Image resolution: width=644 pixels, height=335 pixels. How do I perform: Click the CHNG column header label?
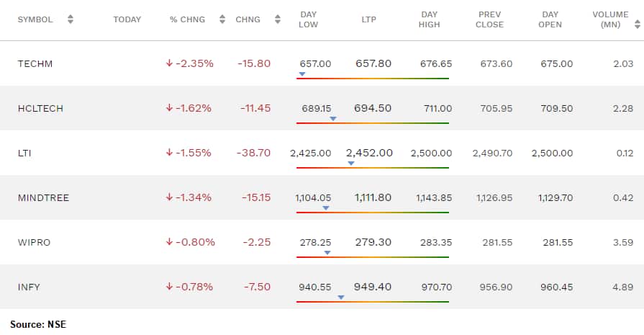(x=248, y=19)
